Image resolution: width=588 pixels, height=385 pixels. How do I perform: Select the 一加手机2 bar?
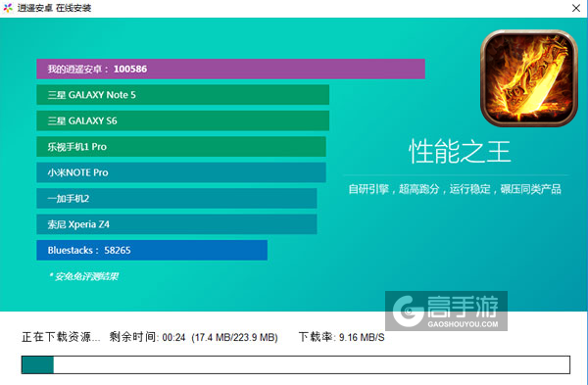click(176, 198)
